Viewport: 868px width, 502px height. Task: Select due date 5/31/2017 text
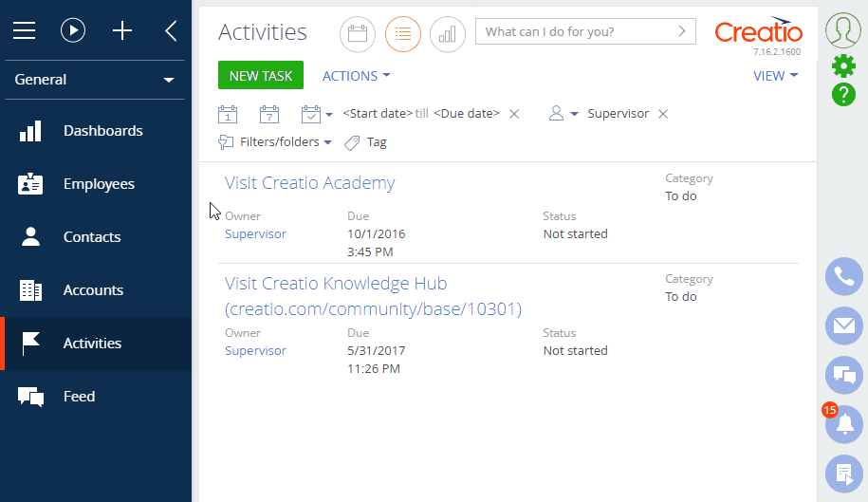click(x=377, y=351)
